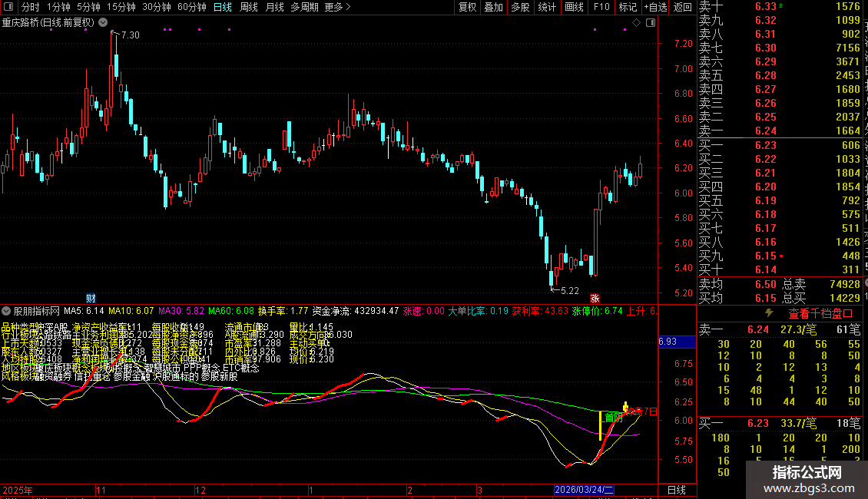This screenshot has width=868, height=499.
Task: Open the 复权 adjustment menu
Action: tap(467, 7)
